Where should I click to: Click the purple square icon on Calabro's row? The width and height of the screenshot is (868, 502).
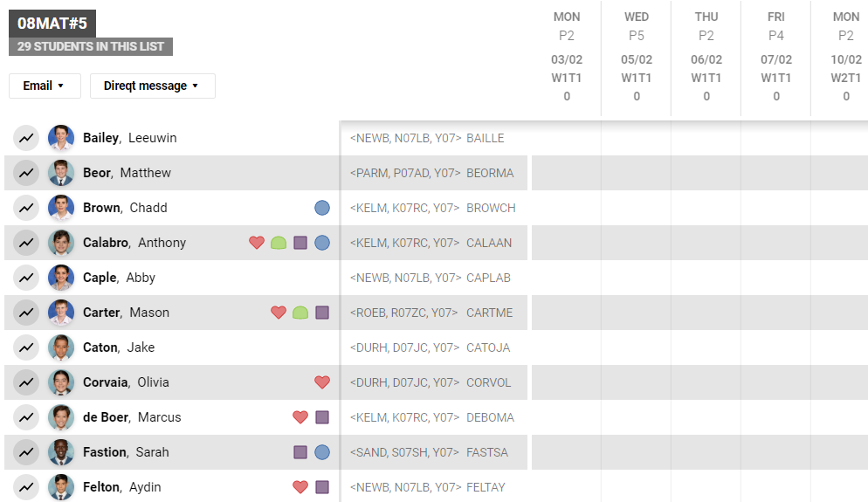[300, 243]
